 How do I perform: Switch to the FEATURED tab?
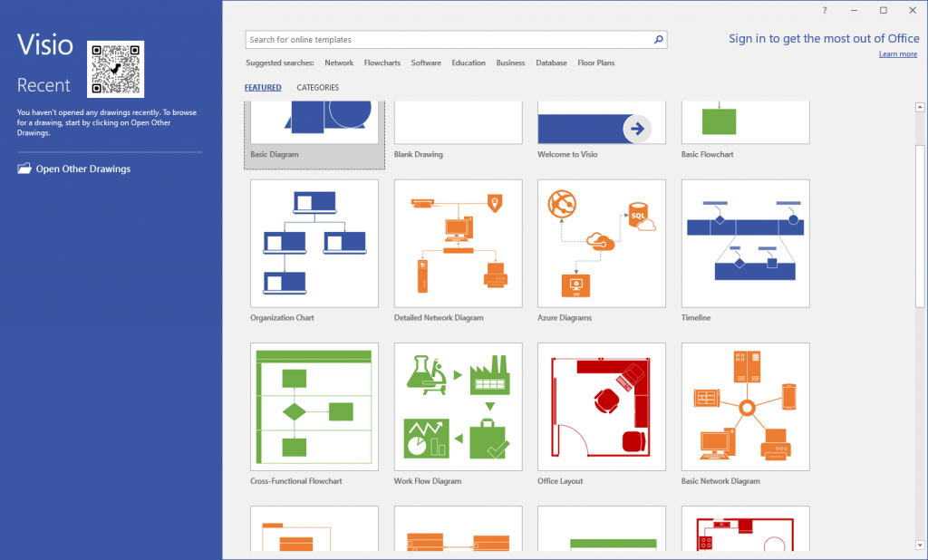click(263, 87)
